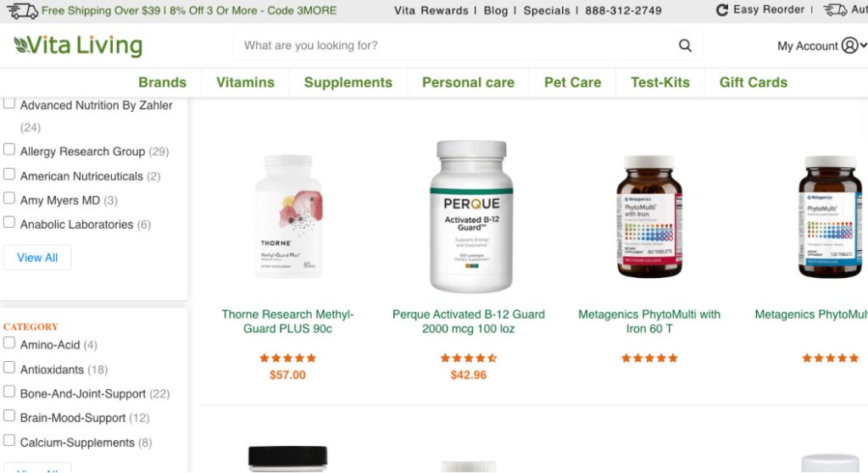Expand the My Account dropdown arrow

863,46
